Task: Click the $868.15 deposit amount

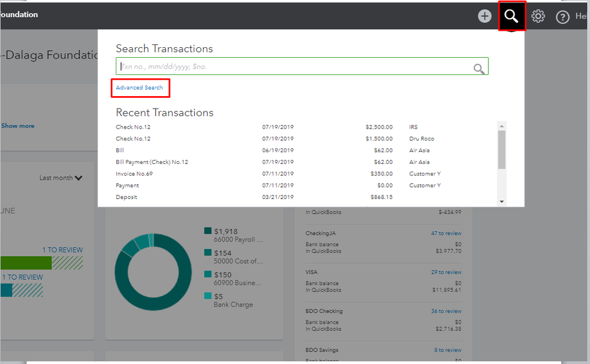Action: coord(381,197)
